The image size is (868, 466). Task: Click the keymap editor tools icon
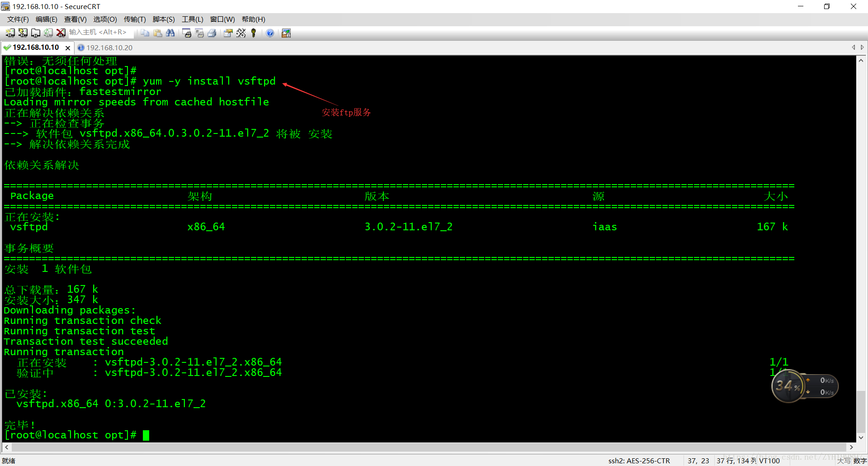241,33
